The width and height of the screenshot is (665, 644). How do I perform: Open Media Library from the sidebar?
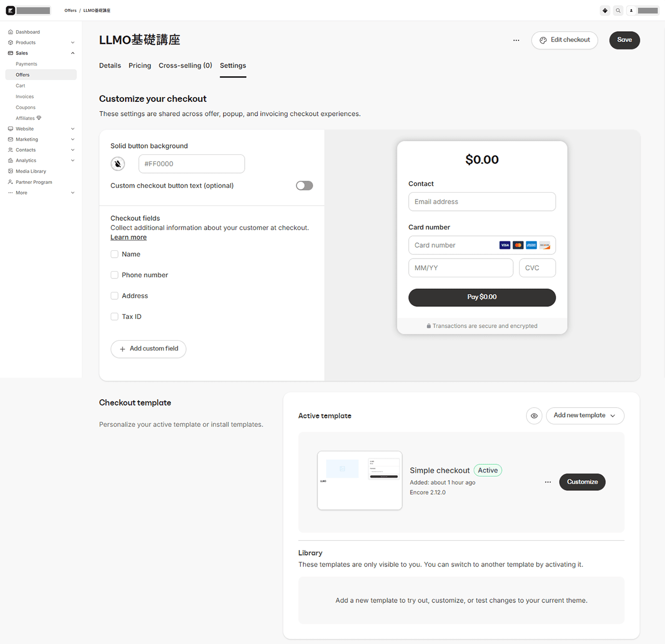(31, 171)
